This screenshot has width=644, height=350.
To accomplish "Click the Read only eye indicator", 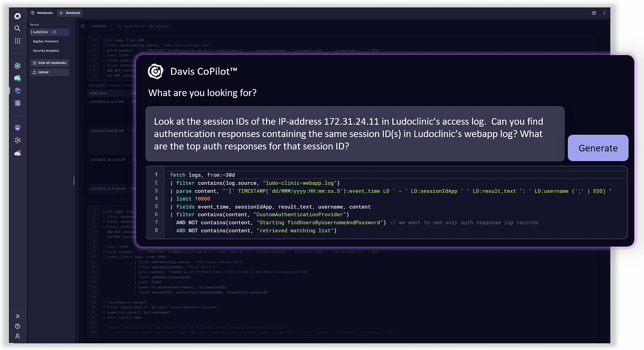I will (x=159, y=26).
